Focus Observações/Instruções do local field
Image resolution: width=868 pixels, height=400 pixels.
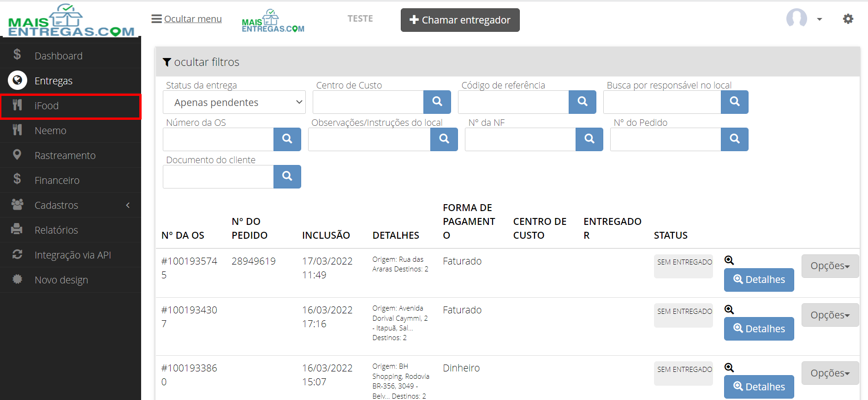[x=369, y=140]
